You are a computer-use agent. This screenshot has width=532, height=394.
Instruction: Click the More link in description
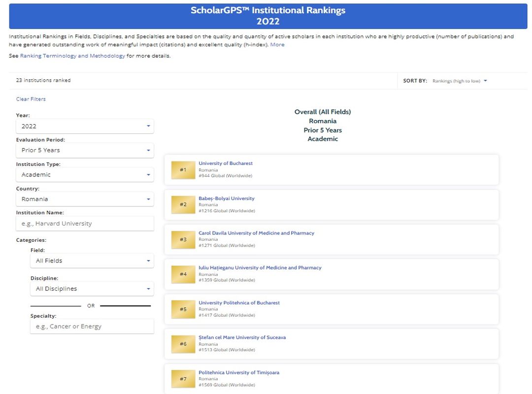(277, 45)
